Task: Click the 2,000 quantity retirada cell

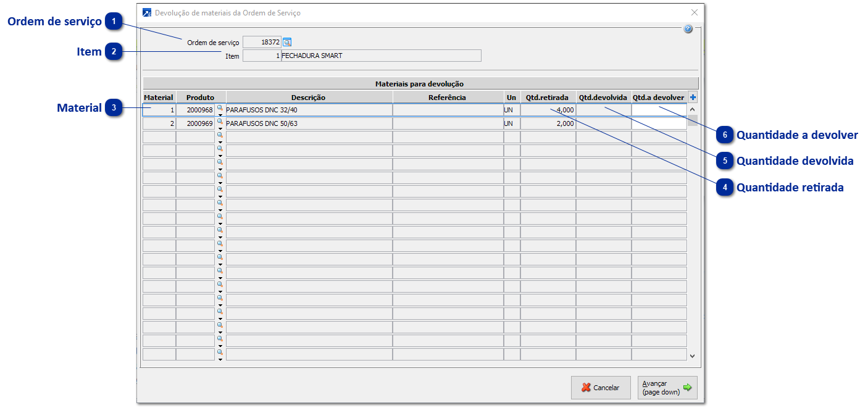Action: pos(548,123)
